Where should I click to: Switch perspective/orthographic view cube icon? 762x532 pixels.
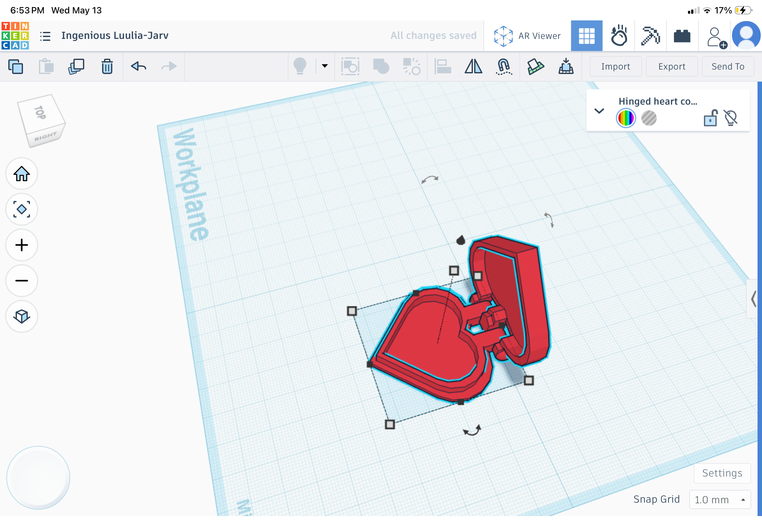coord(22,316)
